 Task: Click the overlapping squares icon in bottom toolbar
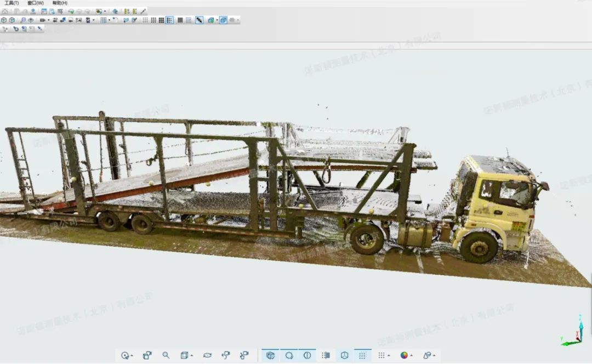click(147, 355)
